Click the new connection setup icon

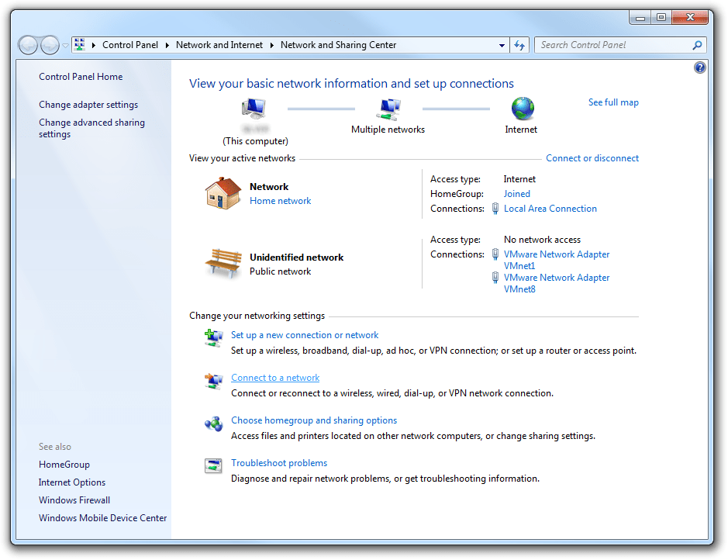click(213, 337)
